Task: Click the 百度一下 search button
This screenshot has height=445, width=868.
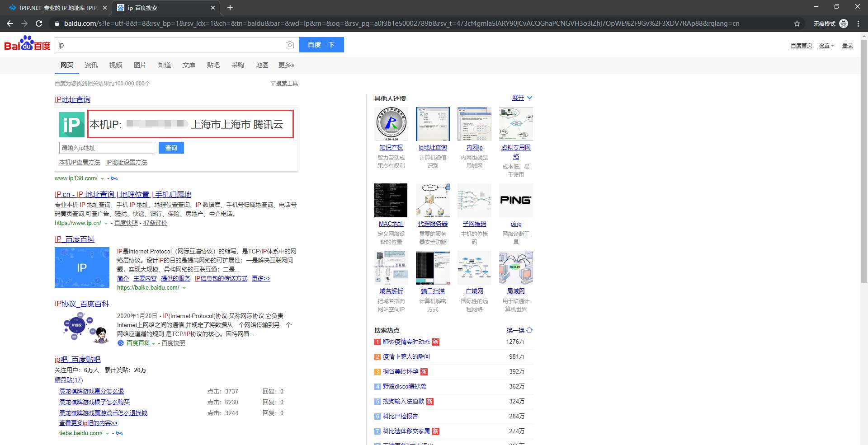Action: (321, 45)
